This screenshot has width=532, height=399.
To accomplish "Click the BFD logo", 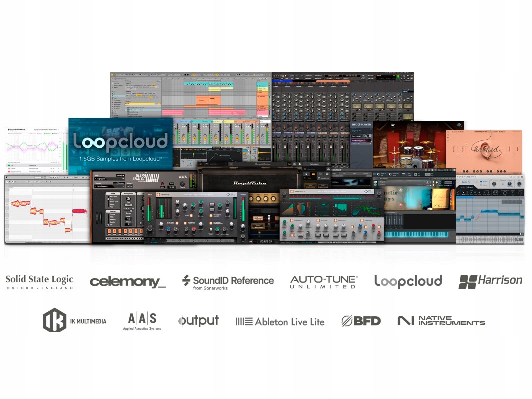I will 361,321.
